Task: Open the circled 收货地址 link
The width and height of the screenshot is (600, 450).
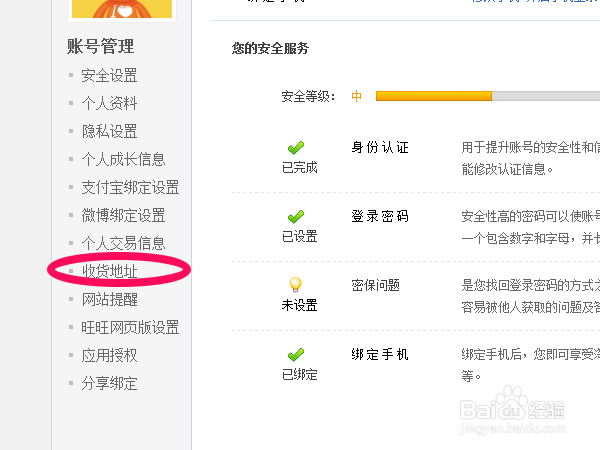Action: coord(110,271)
